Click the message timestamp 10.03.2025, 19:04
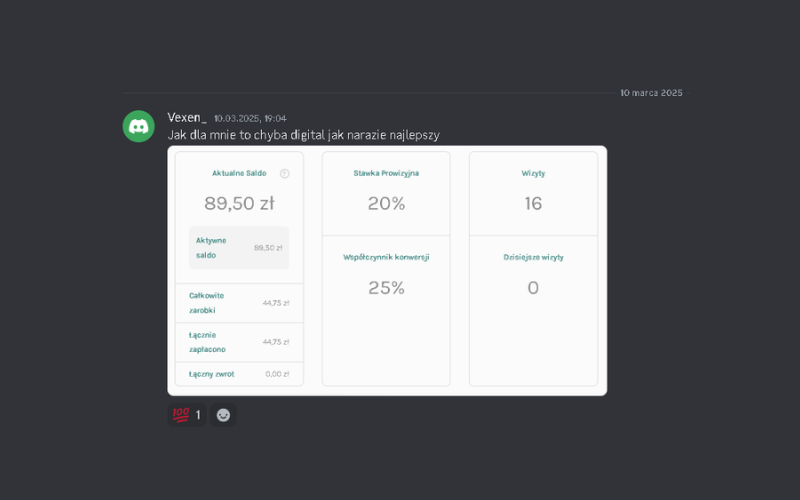This screenshot has width=800, height=500. [250, 119]
